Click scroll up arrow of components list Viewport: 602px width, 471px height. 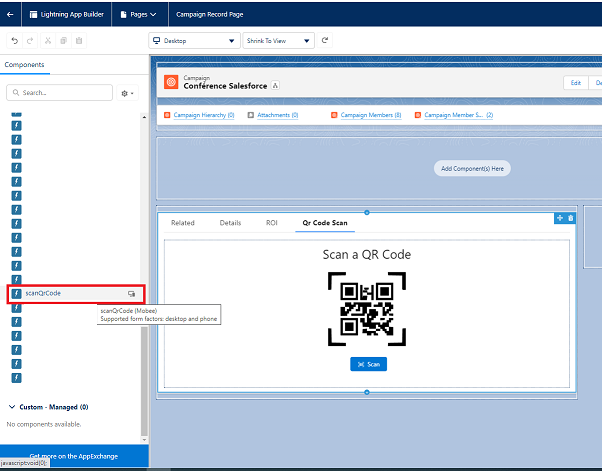click(x=144, y=117)
